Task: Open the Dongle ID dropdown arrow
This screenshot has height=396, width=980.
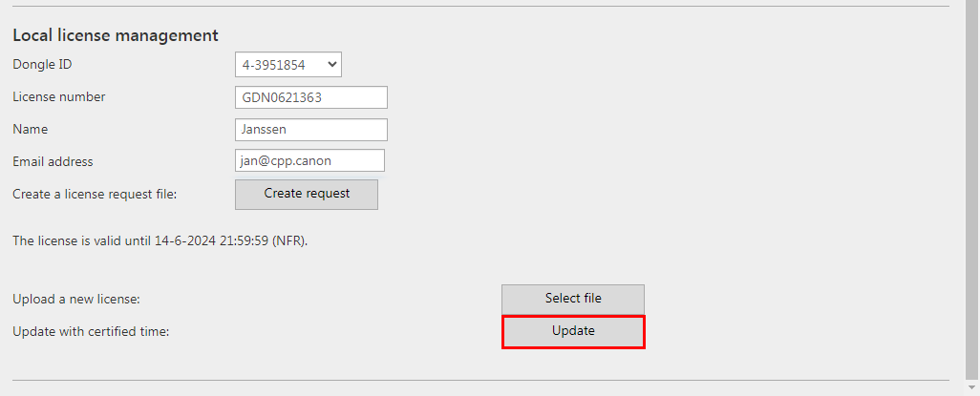Action: [331, 65]
